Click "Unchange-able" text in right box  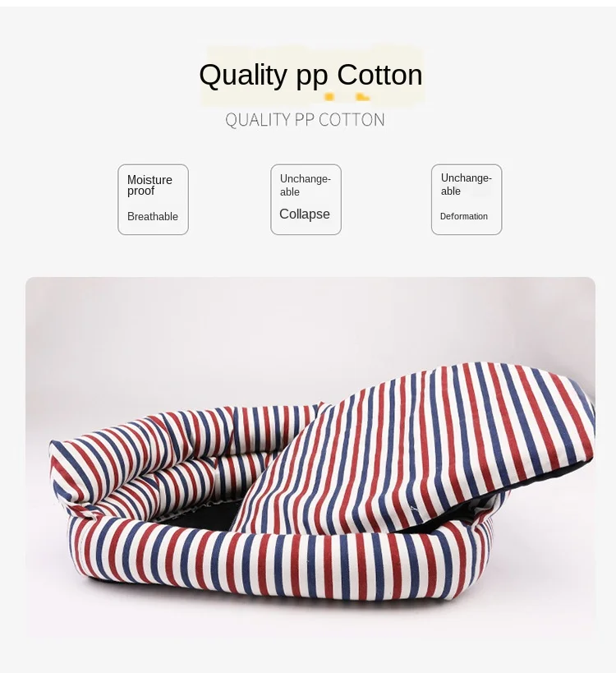466,184
